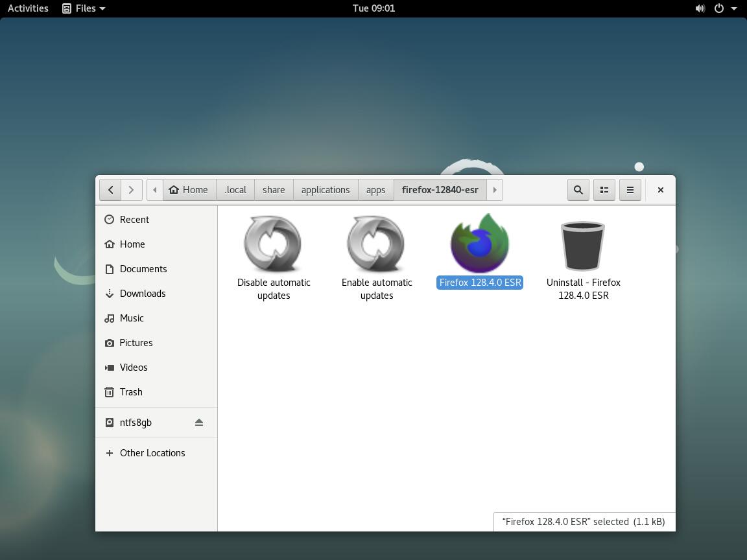Click the highlighted Firefox 128.4.0 ESR label

tap(480, 283)
